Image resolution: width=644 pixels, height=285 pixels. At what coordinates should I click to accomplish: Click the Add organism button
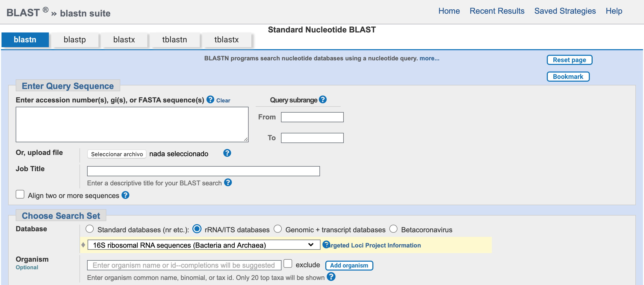pyautogui.click(x=349, y=265)
